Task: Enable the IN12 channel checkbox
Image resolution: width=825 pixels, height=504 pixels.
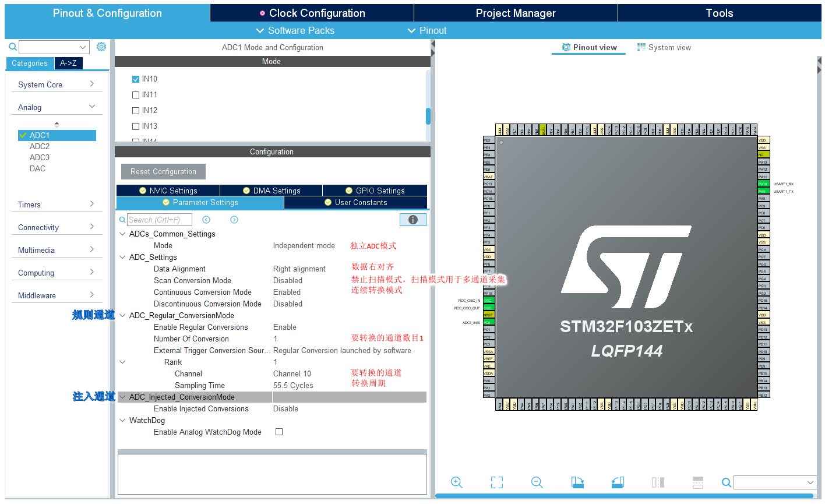Action: point(136,111)
